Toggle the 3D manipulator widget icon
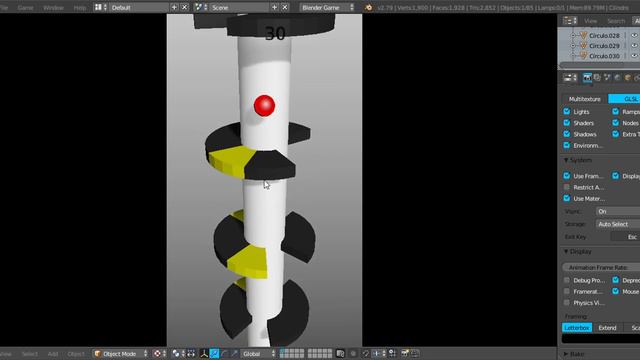The height and width of the screenshot is (360, 640). point(204,354)
